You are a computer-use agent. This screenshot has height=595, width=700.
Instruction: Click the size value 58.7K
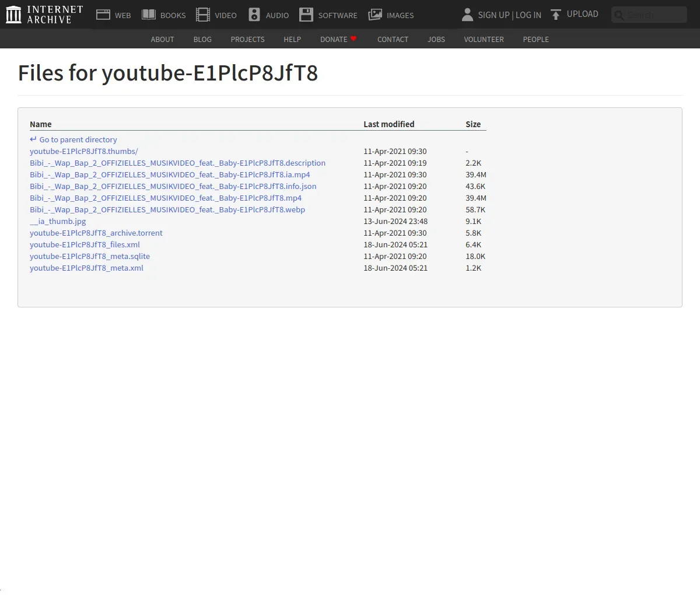(x=475, y=209)
